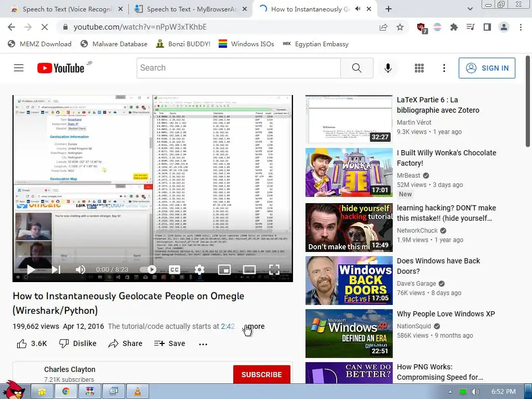
Task: Open the Windows ISOs bookmark
Action: (246, 44)
